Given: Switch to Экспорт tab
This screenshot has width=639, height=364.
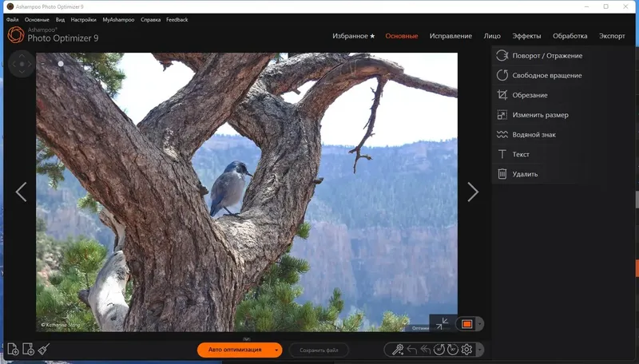Looking at the screenshot, I should point(612,36).
